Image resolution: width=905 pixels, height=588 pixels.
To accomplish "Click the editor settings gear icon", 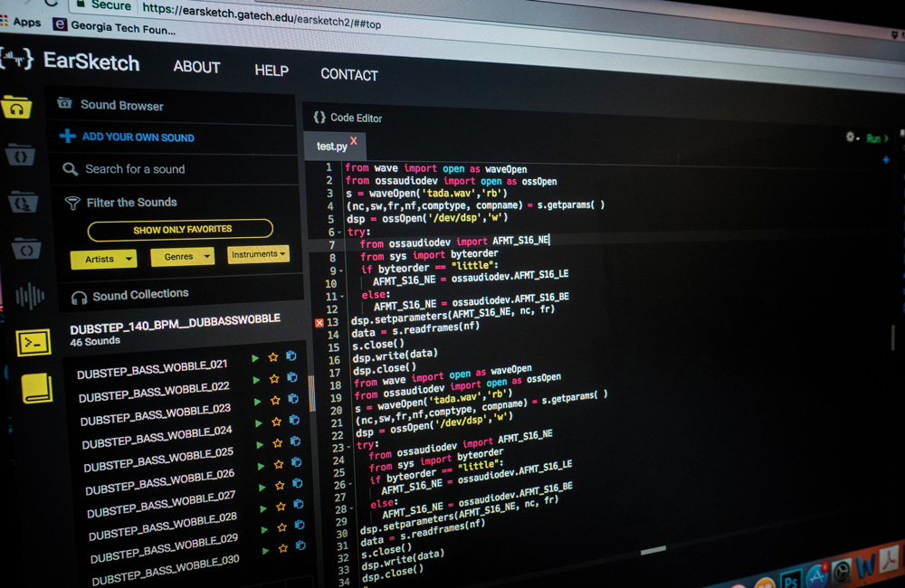I will pyautogui.click(x=851, y=137).
